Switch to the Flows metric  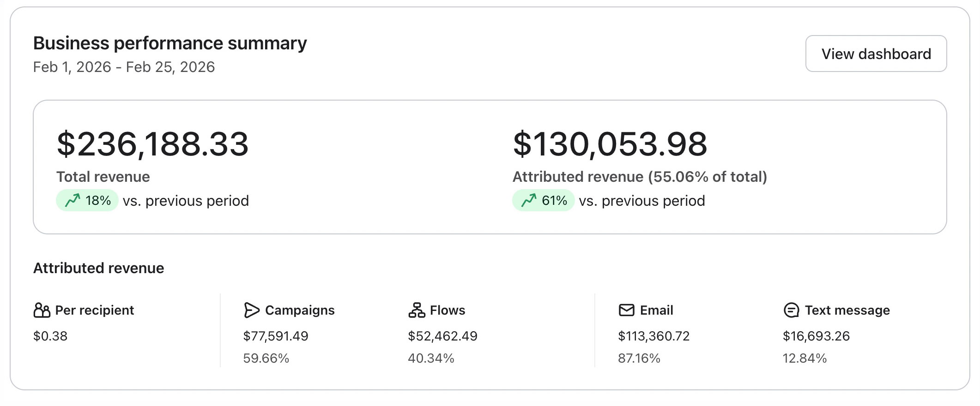pos(447,310)
